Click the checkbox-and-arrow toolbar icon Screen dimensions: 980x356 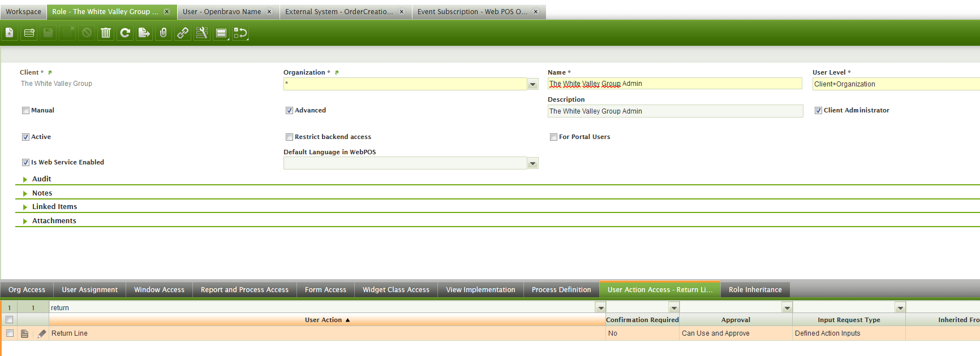click(240, 33)
